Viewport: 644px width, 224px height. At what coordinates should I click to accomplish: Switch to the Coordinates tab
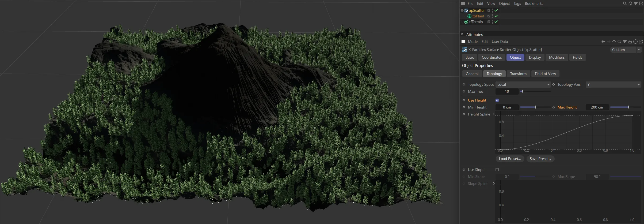[x=492, y=57]
